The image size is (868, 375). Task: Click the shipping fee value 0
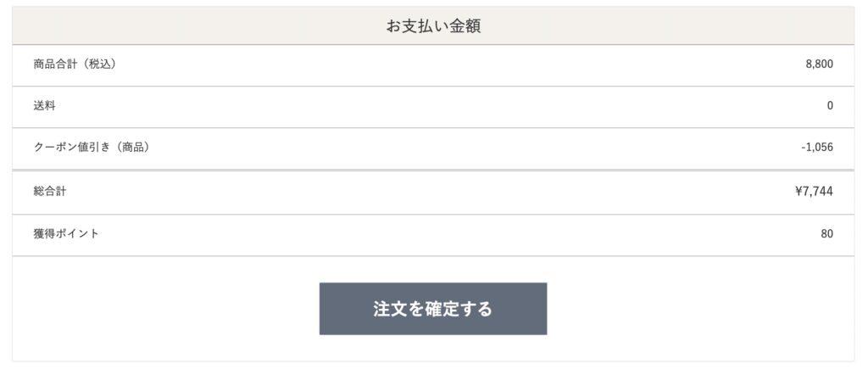[830, 107]
